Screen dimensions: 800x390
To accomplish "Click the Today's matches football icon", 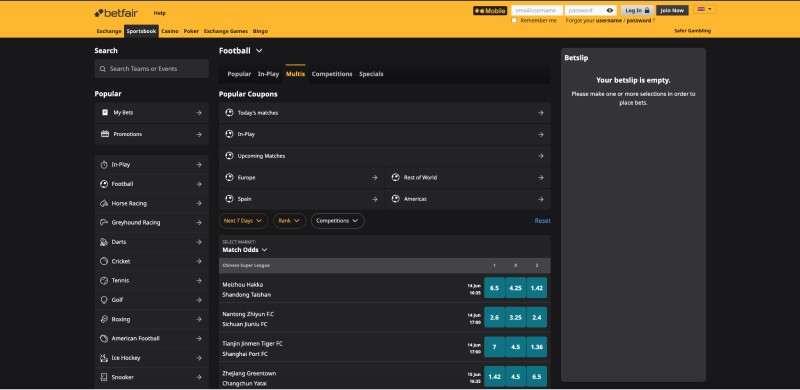I will pos(229,112).
